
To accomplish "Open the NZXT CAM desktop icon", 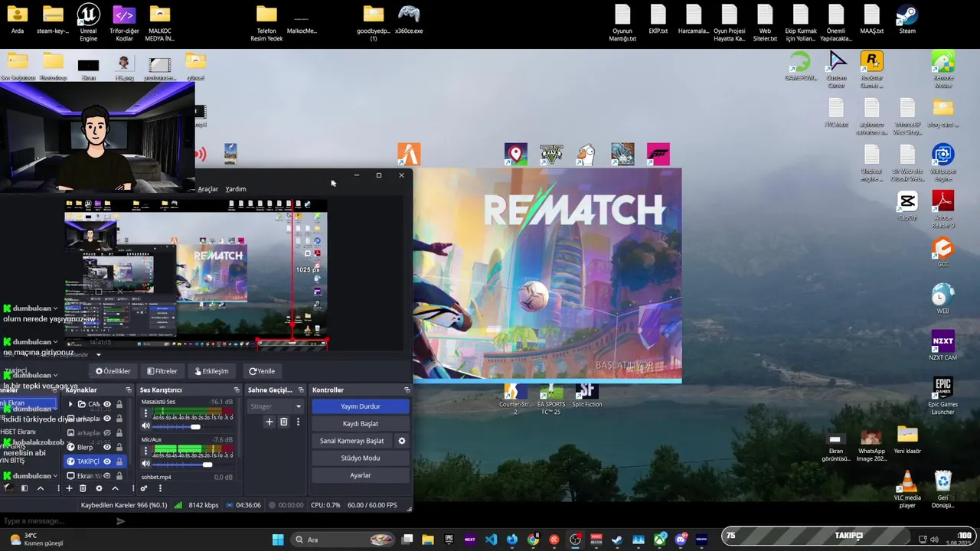I will pyautogui.click(x=942, y=345).
